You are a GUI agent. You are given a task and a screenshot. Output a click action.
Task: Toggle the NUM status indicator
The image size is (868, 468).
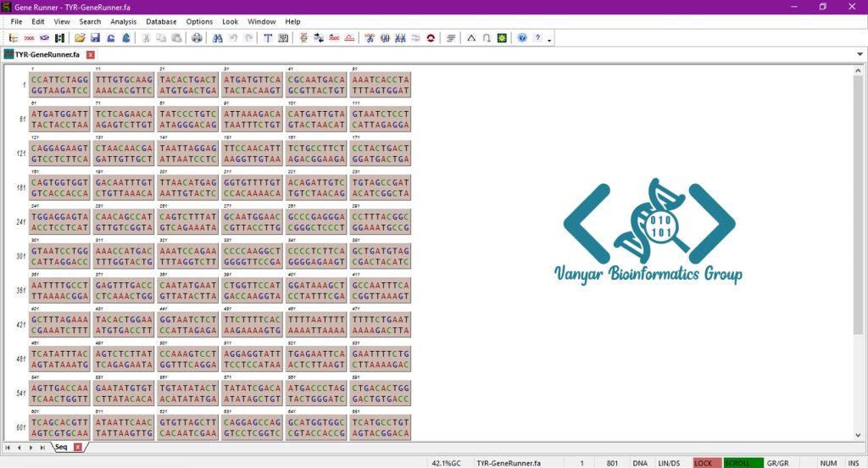click(x=828, y=463)
